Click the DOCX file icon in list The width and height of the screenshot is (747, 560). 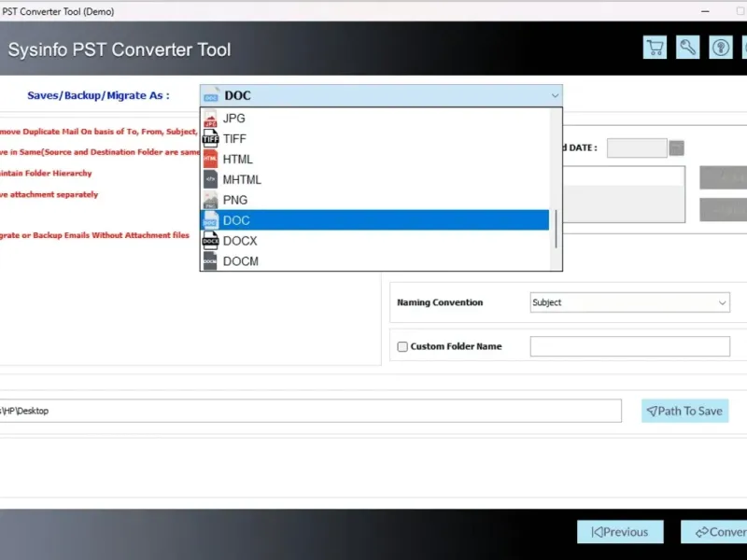coord(210,241)
